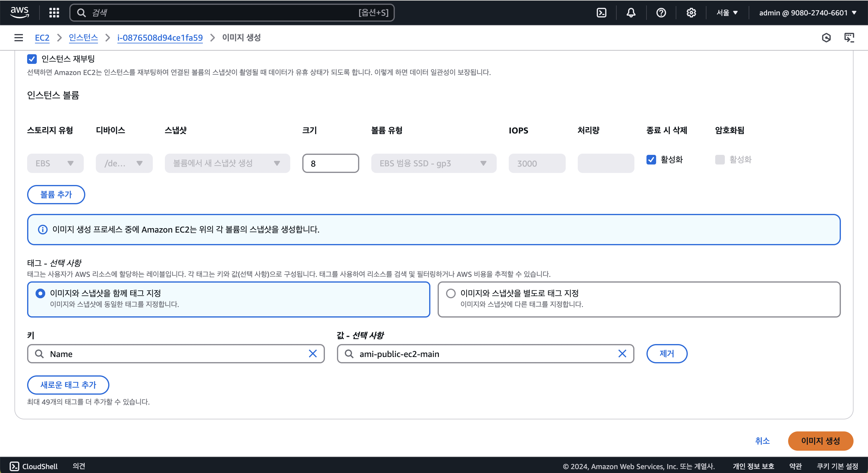Image resolution: width=868 pixels, height=473 pixels.
Task: Go to EC2 breadcrumb link
Action: pyautogui.click(x=42, y=38)
